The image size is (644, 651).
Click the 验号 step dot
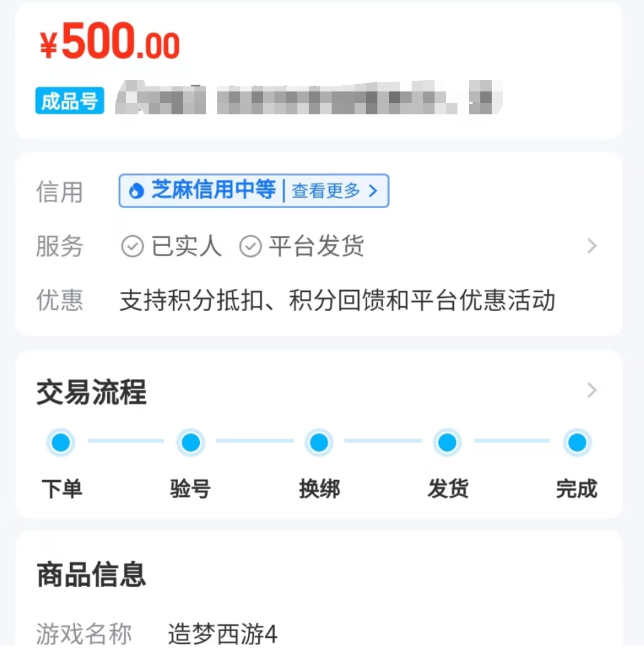tap(190, 443)
